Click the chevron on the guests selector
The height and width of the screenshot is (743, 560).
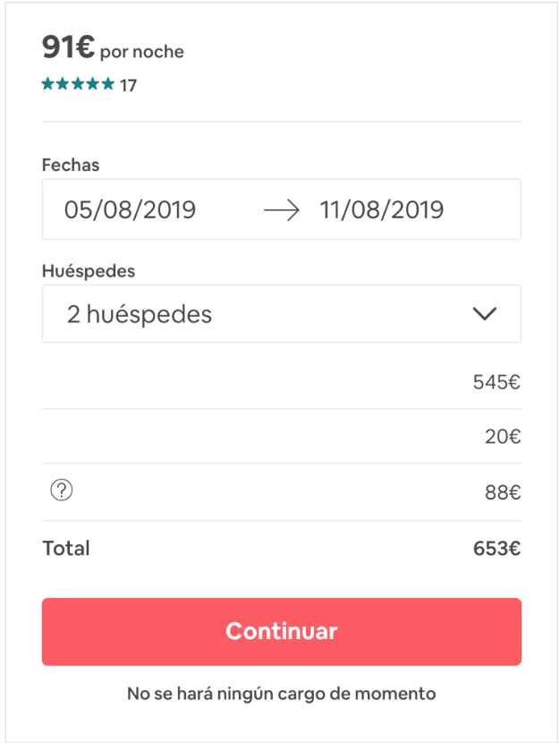[484, 313]
